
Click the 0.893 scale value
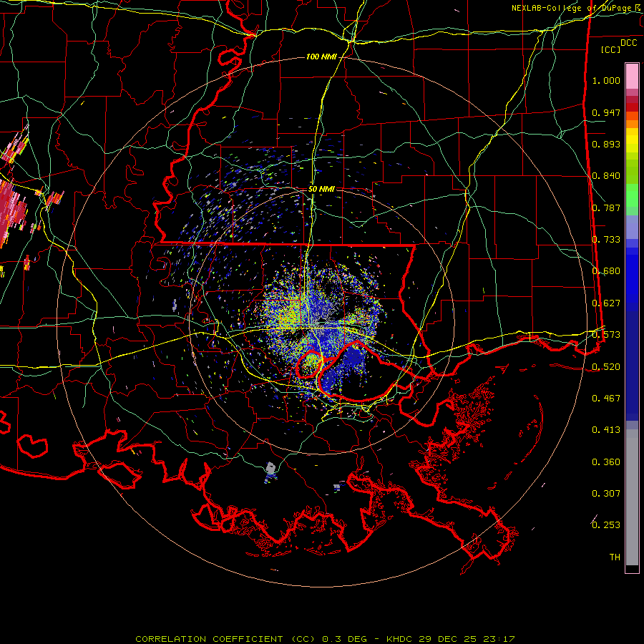pos(606,144)
